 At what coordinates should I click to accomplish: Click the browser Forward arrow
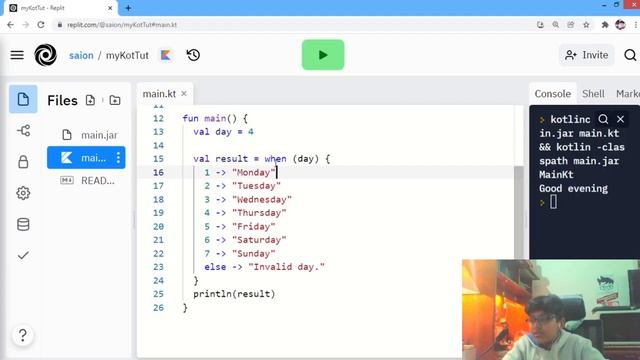tap(26, 25)
